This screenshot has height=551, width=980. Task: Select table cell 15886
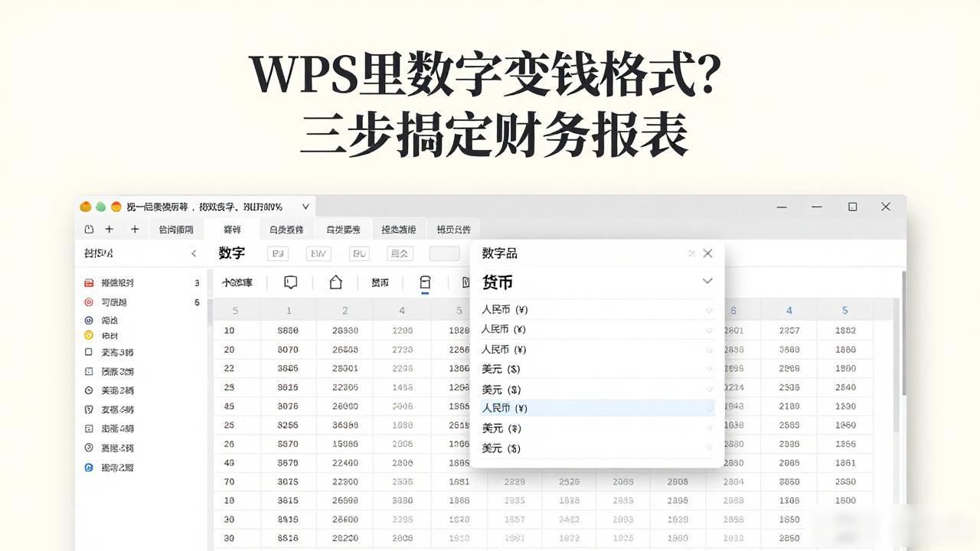[345, 444]
